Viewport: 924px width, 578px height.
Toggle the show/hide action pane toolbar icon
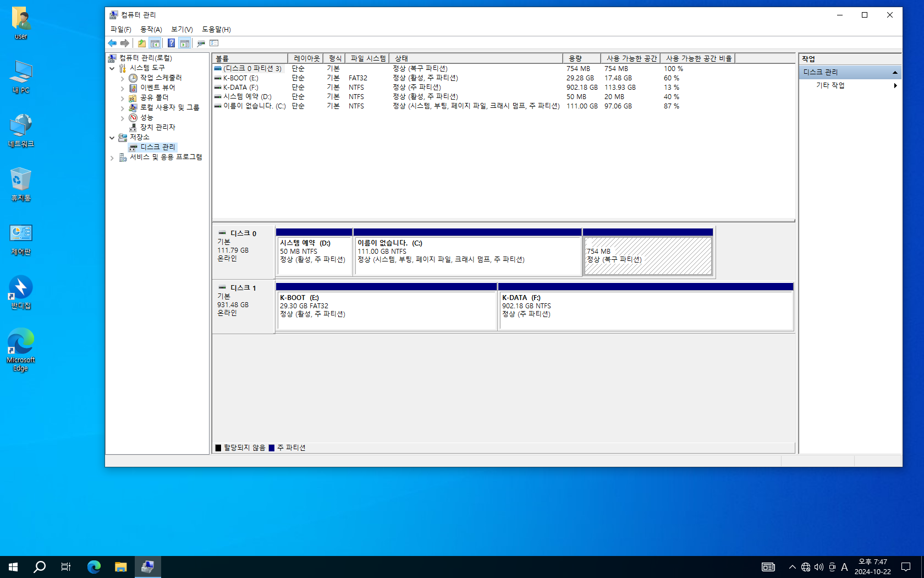[185, 43]
